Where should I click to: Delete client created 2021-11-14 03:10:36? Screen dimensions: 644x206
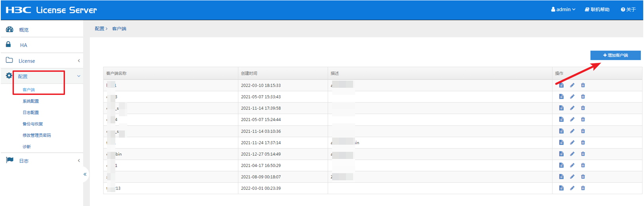583,131
